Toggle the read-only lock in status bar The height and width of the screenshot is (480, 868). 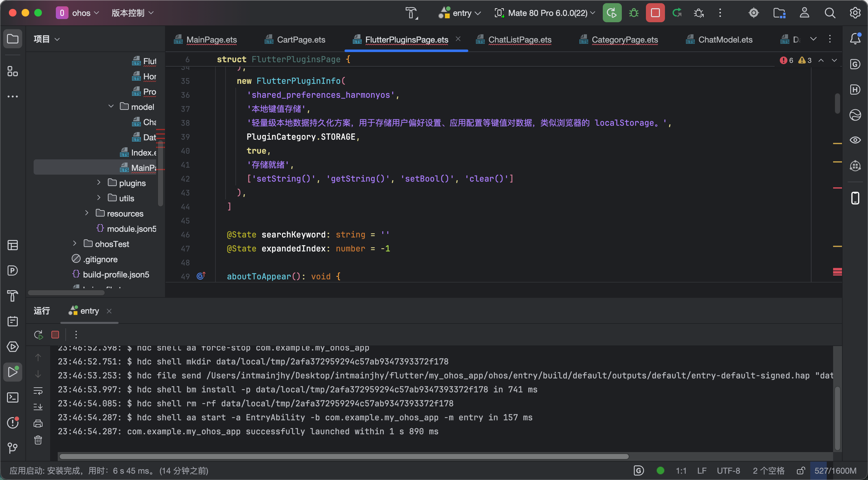point(801,470)
